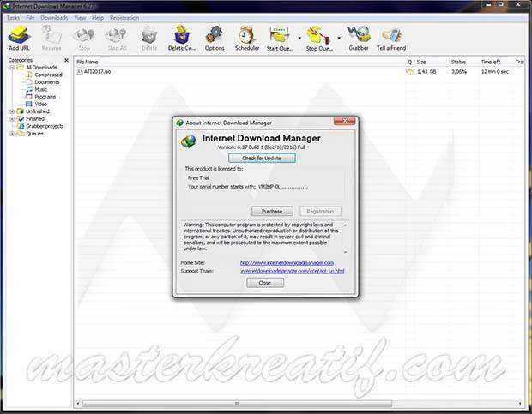Click the disabled Registration button in dialog
This screenshot has height=414, width=532.
tap(320, 212)
